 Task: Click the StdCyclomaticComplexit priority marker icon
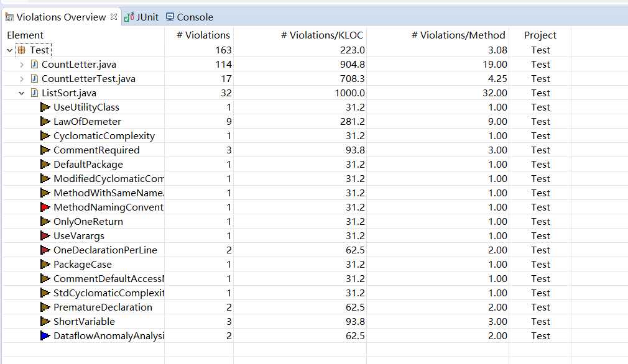click(x=45, y=293)
